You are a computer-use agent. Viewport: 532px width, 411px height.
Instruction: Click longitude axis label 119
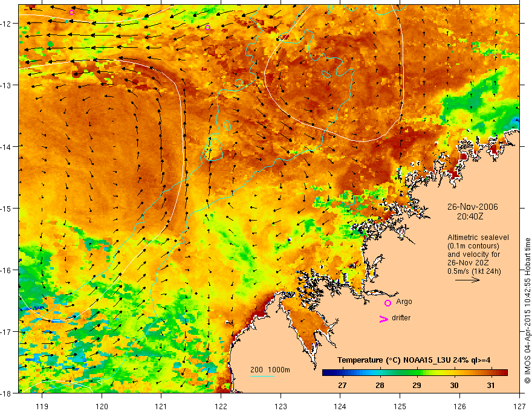42,406
